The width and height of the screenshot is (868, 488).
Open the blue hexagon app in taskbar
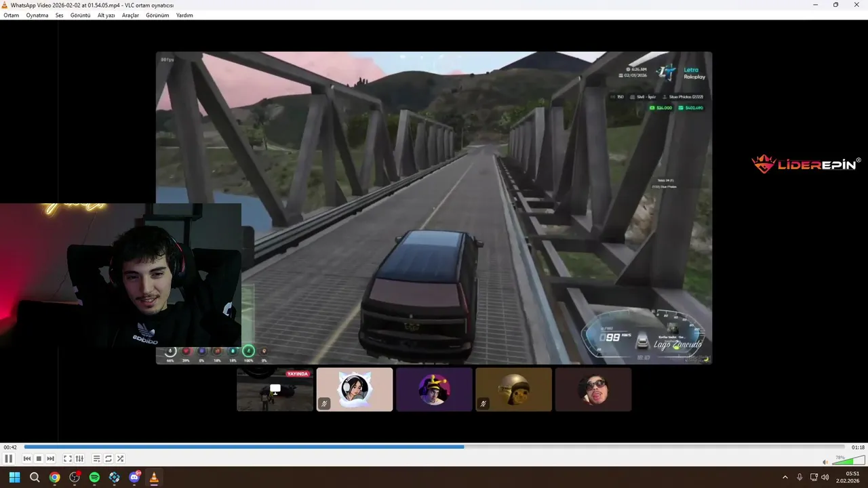tap(114, 477)
